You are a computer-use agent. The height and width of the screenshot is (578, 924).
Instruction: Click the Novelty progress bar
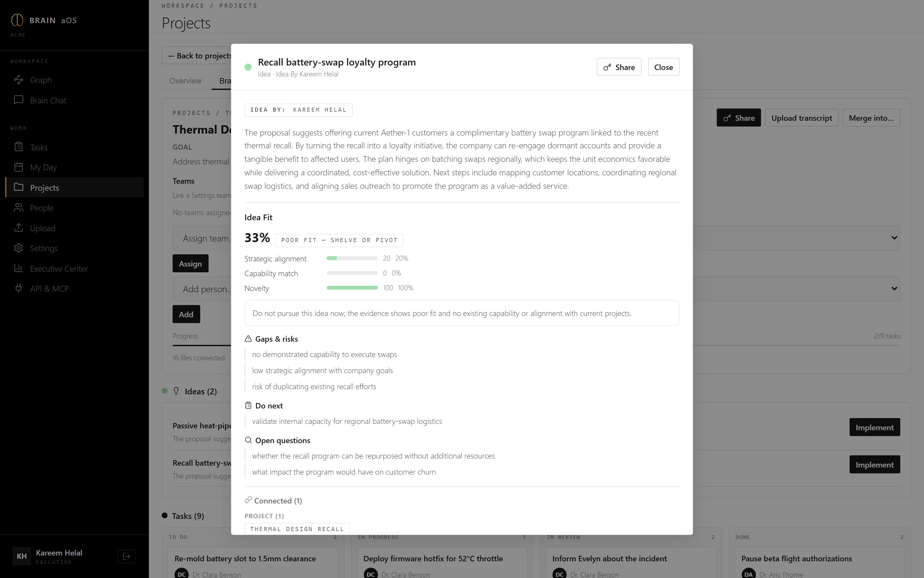click(x=352, y=288)
